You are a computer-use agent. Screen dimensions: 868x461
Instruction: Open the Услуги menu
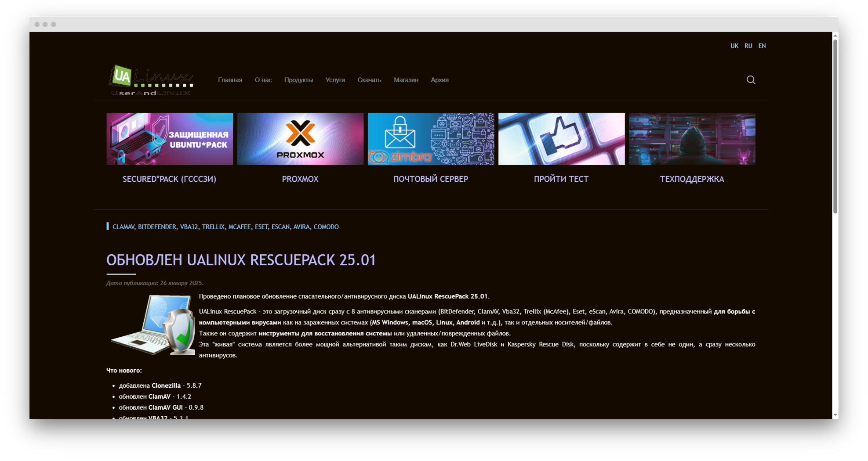coord(335,80)
